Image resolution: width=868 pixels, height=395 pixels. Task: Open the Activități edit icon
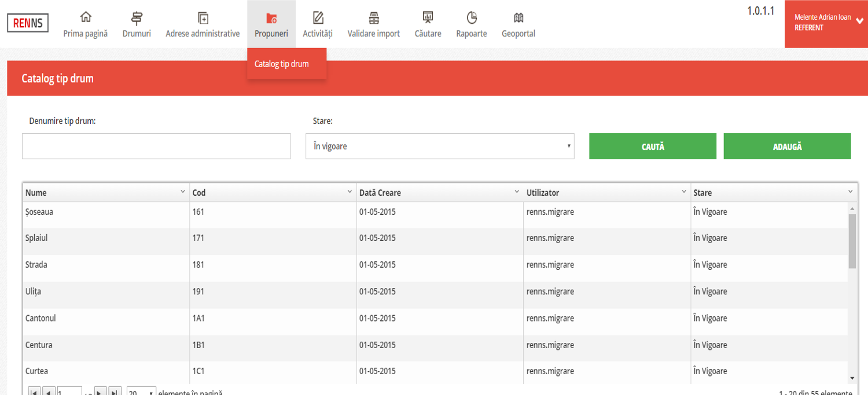[x=318, y=17]
